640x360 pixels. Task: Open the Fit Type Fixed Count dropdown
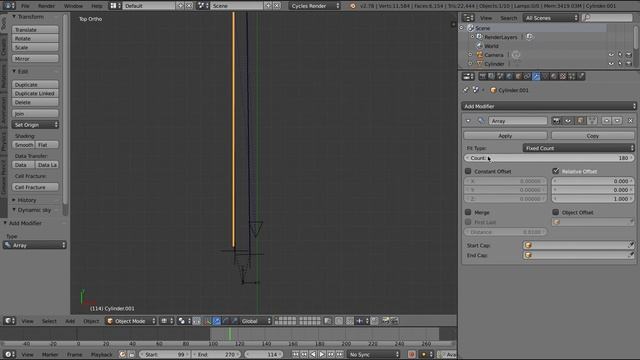pyautogui.click(x=579, y=148)
